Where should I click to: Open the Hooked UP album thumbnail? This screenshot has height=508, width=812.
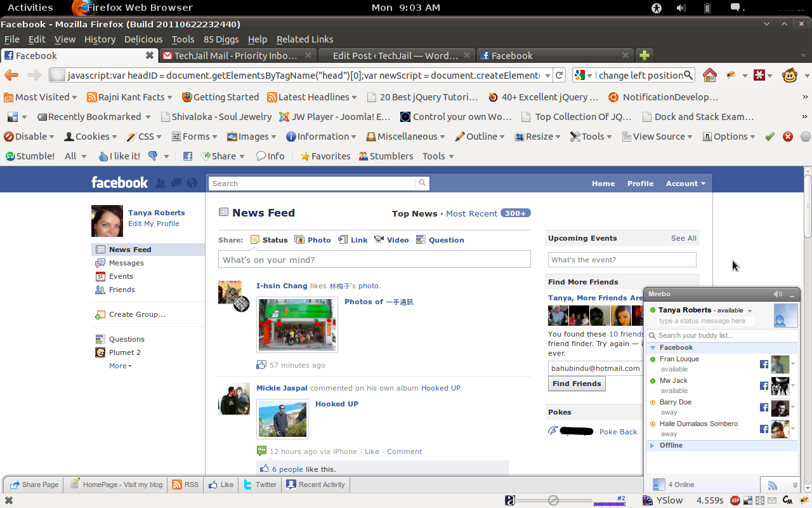[x=282, y=419]
